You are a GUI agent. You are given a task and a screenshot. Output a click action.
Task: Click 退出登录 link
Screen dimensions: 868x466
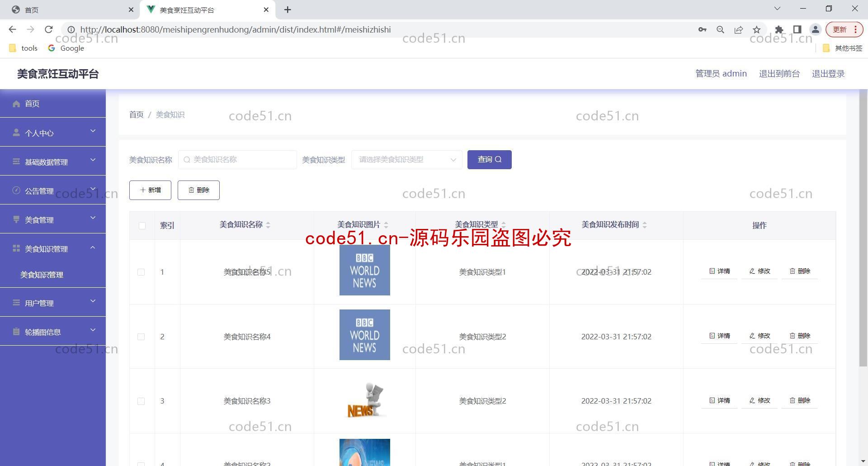pos(828,74)
